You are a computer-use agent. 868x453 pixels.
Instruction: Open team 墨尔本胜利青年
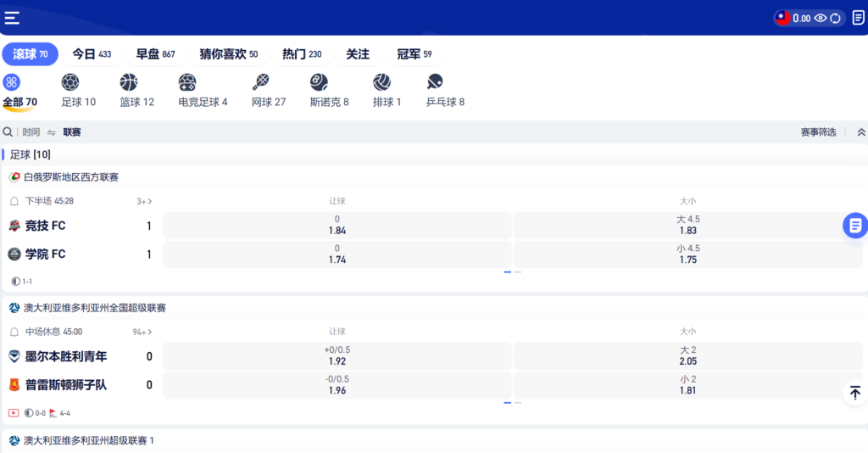click(x=66, y=356)
